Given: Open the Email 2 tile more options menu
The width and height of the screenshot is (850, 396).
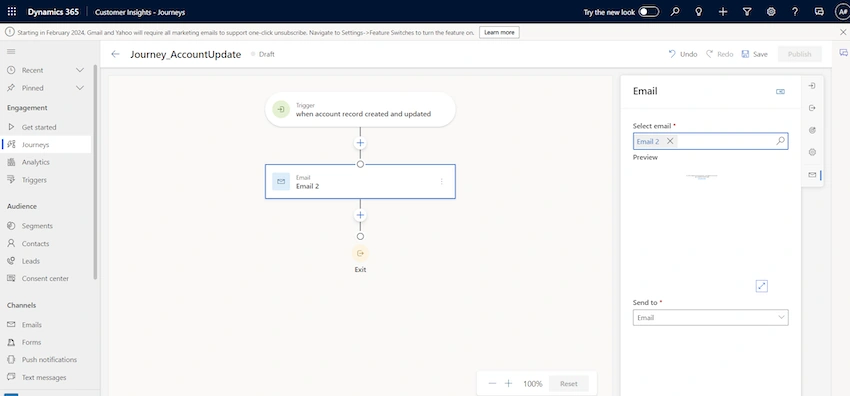Looking at the screenshot, I should pos(441,181).
